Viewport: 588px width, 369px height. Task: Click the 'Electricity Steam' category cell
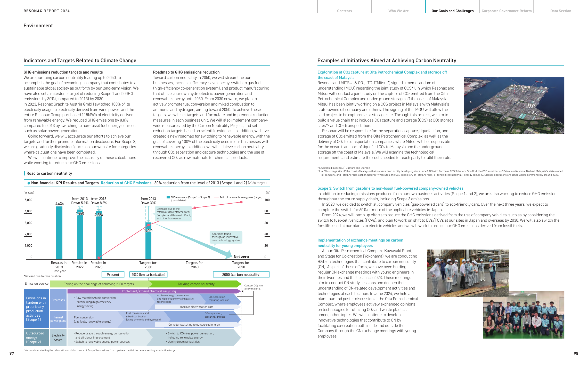tap(58, 338)
